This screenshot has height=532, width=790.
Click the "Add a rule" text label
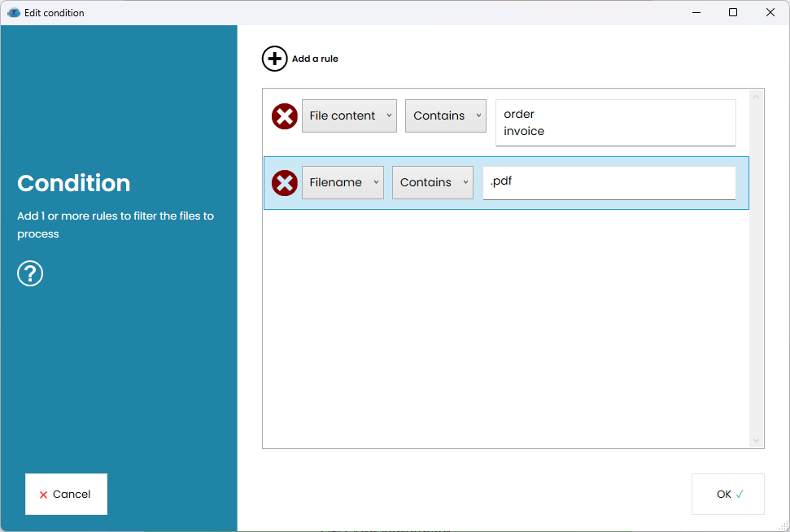click(x=315, y=59)
